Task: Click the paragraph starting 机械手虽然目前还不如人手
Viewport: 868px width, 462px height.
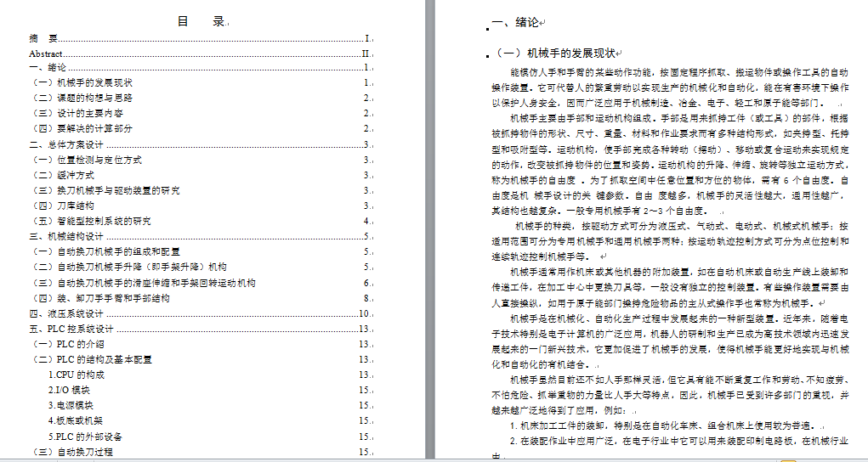Action: [x=670, y=395]
